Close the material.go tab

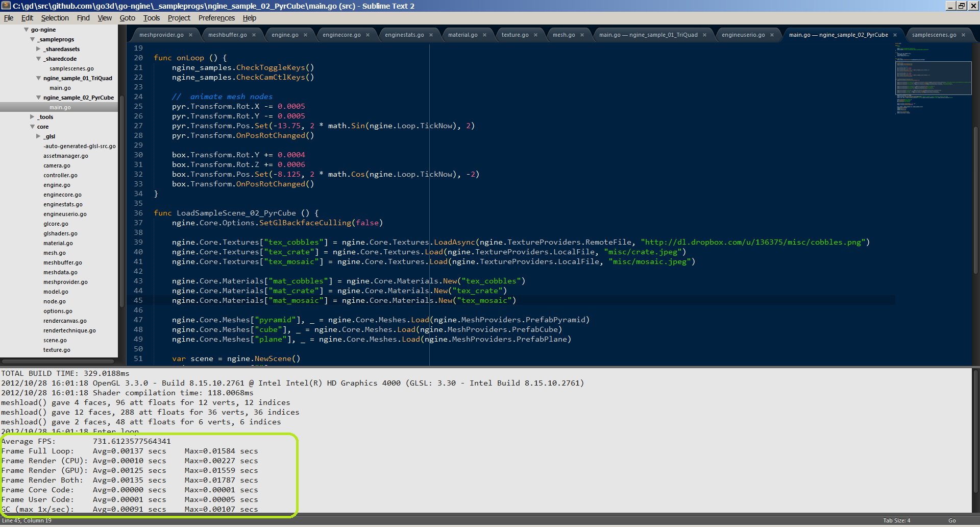click(484, 35)
